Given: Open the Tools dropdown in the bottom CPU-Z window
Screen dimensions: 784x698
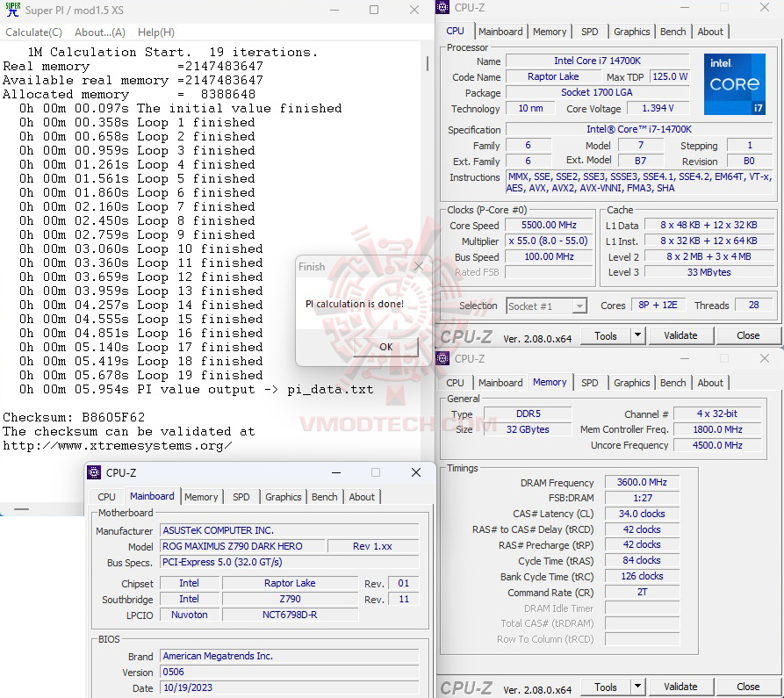Looking at the screenshot, I should 612,687.
